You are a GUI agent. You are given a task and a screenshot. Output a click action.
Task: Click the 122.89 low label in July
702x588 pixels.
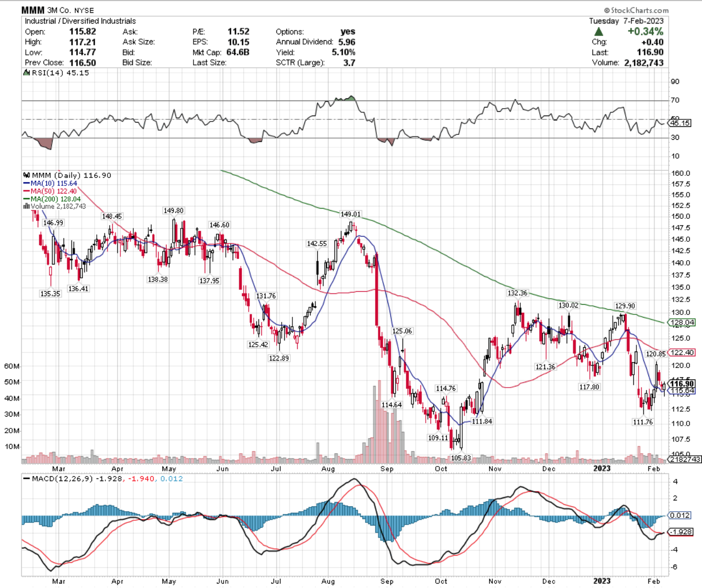[279, 358]
